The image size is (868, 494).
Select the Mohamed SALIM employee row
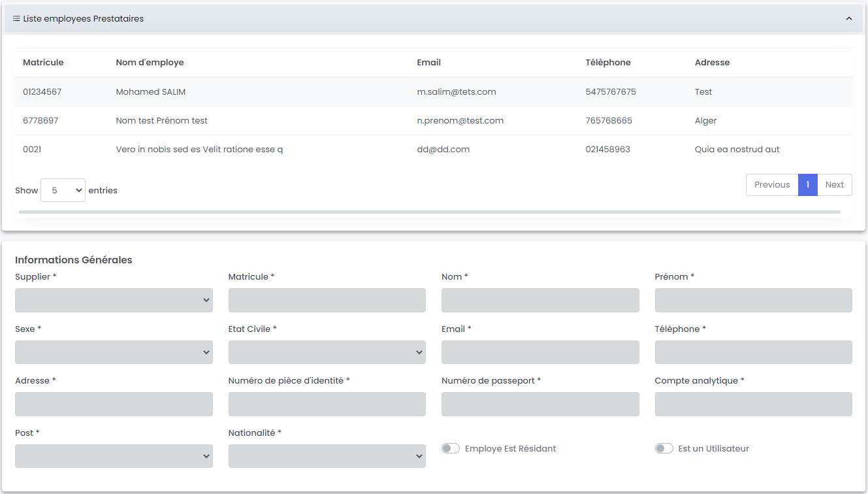(x=150, y=92)
